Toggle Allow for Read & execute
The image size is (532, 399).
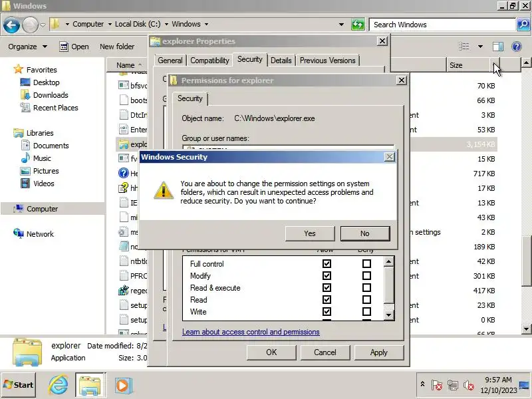327,288
